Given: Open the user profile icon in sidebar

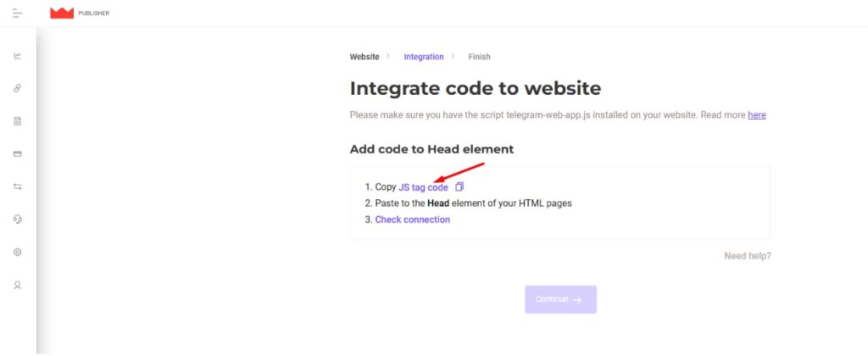Looking at the screenshot, I should click(x=18, y=285).
